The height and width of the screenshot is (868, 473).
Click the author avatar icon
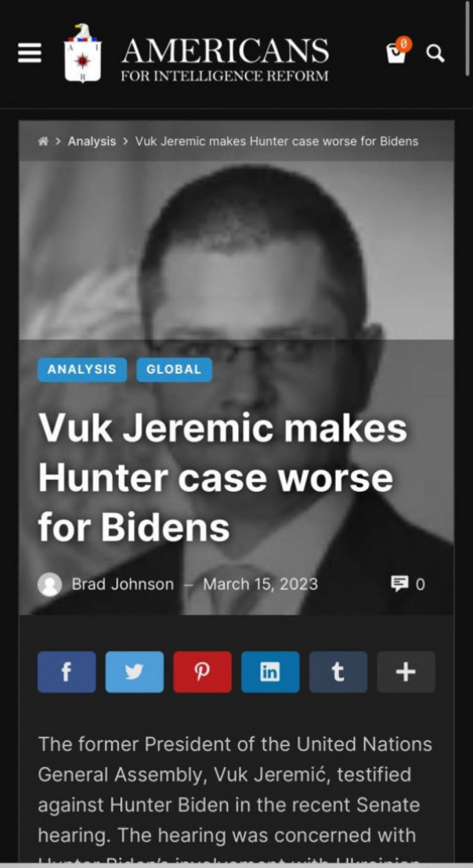(50, 584)
